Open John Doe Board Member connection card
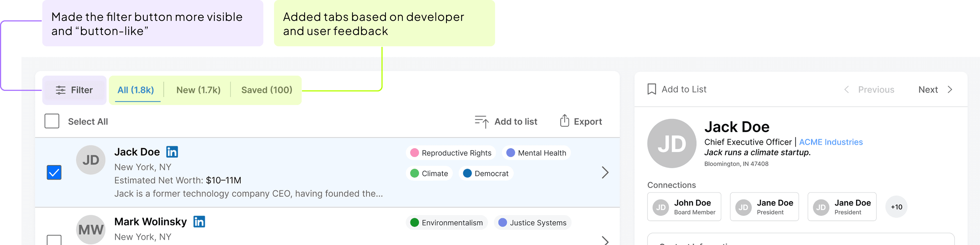Image resolution: width=980 pixels, height=245 pixels. pyautogui.click(x=684, y=207)
